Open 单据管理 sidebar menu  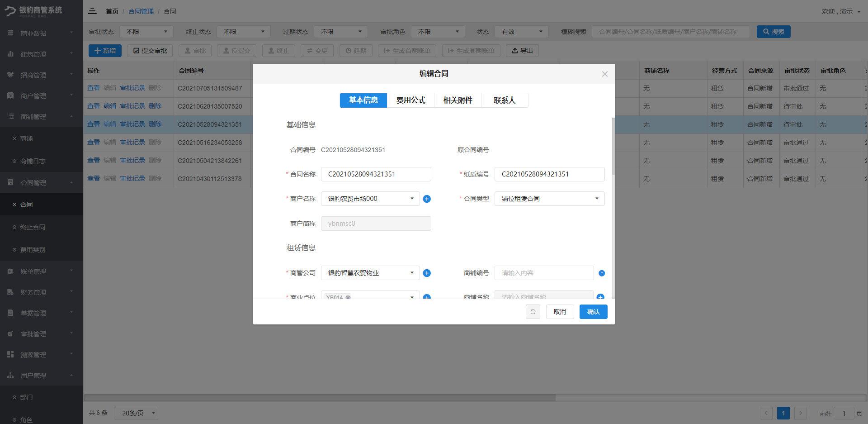click(x=42, y=313)
